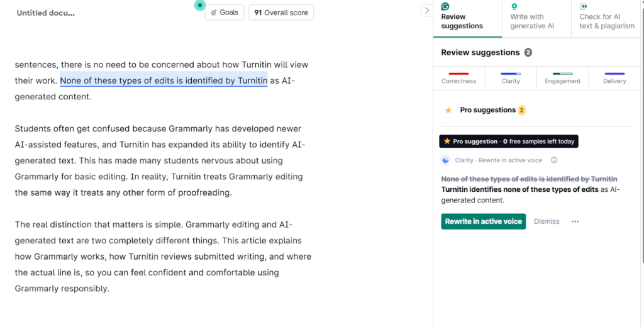Click the green Grammarly status dot icon
This screenshot has height=327, width=644.
(200, 5)
